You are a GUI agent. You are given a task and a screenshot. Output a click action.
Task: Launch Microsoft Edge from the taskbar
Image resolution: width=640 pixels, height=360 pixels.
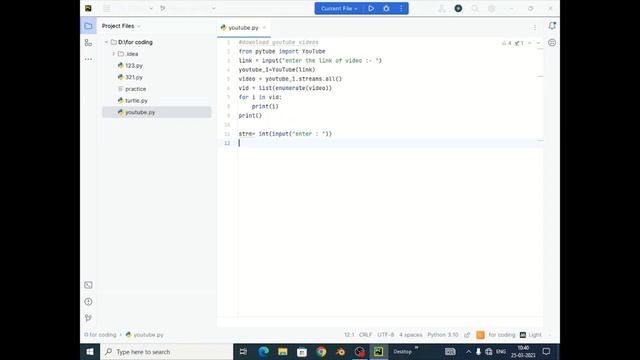tap(263, 351)
